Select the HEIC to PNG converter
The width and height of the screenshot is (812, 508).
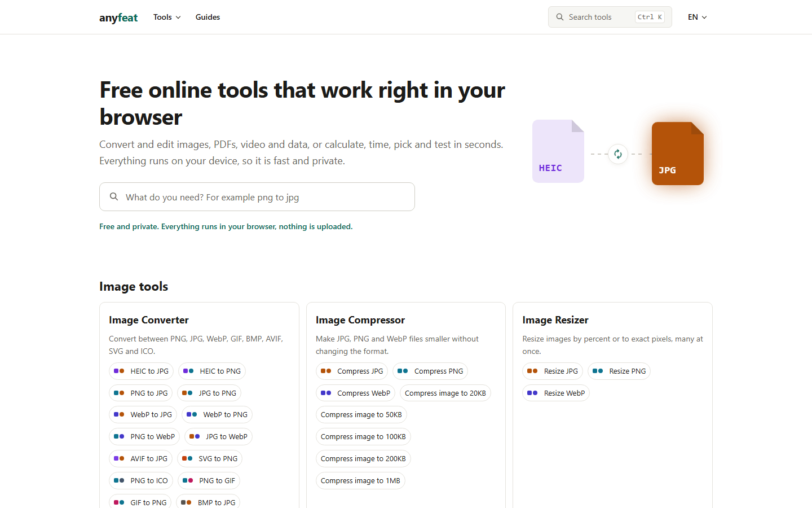tap(212, 371)
